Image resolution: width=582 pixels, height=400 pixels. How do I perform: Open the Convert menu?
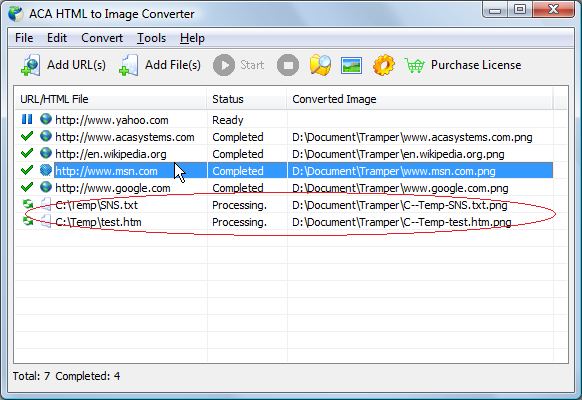pyautogui.click(x=102, y=38)
